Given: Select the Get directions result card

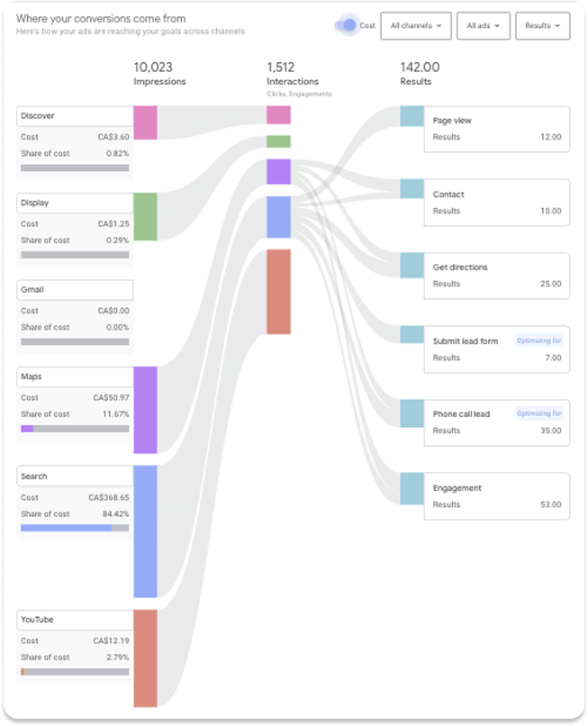Looking at the screenshot, I should (496, 276).
